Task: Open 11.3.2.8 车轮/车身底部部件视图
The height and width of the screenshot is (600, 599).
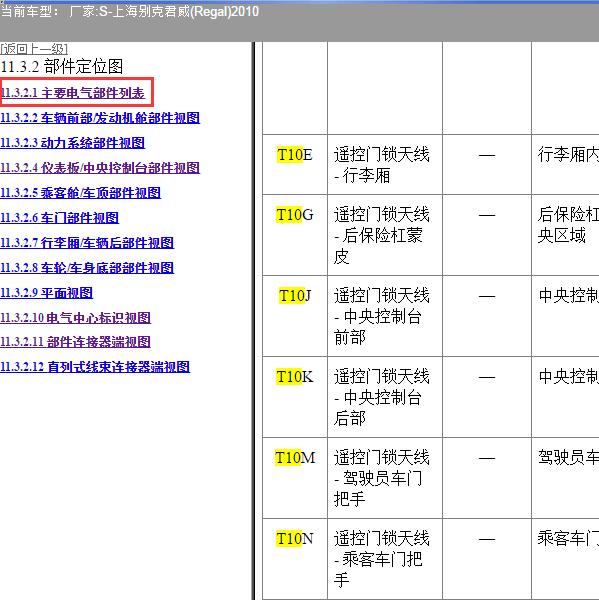Action: point(87,267)
